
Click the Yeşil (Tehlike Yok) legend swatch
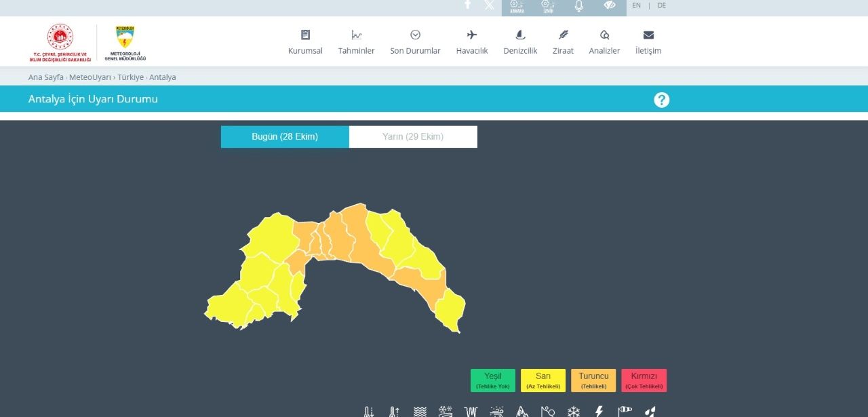pyautogui.click(x=493, y=380)
